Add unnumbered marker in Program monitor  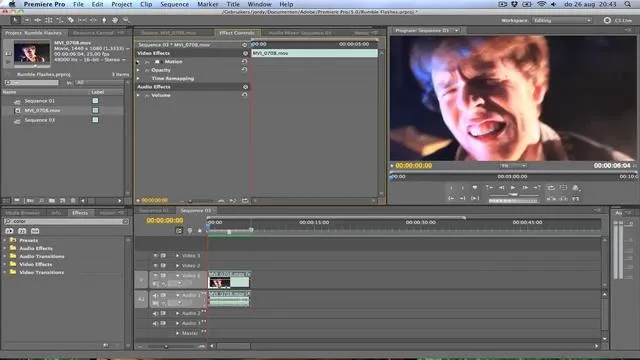[475, 188]
